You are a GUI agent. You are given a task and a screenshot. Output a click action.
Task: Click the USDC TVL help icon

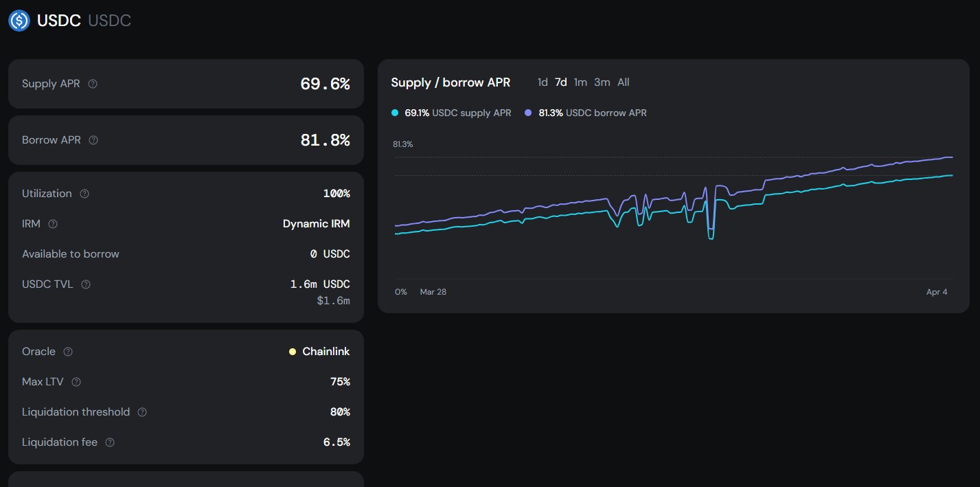coord(86,284)
